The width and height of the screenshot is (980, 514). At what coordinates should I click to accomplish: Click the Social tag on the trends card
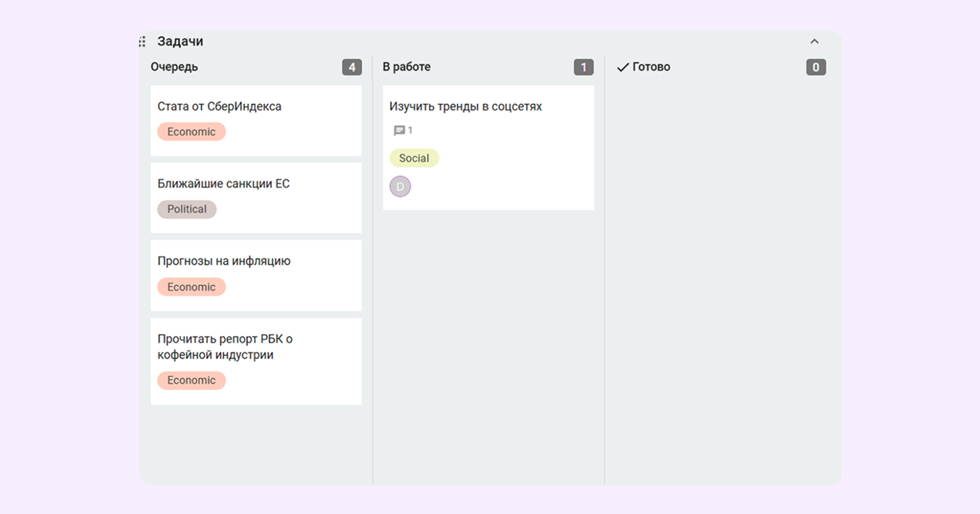(414, 158)
